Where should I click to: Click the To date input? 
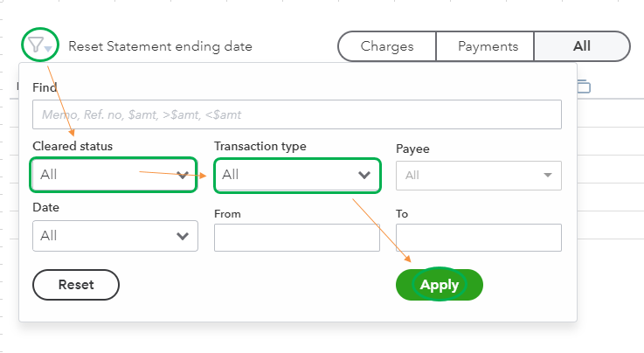[478, 238]
